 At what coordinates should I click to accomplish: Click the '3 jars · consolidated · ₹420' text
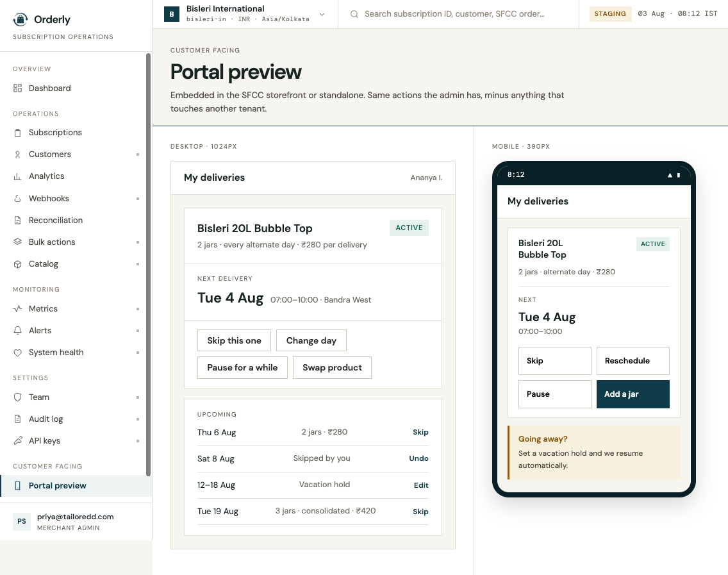tap(326, 511)
